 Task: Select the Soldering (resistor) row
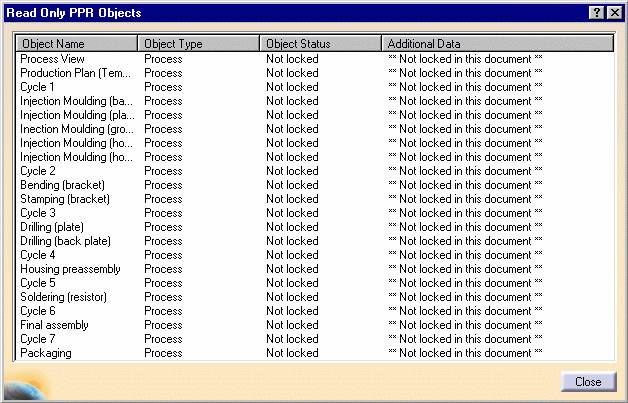tap(63, 297)
